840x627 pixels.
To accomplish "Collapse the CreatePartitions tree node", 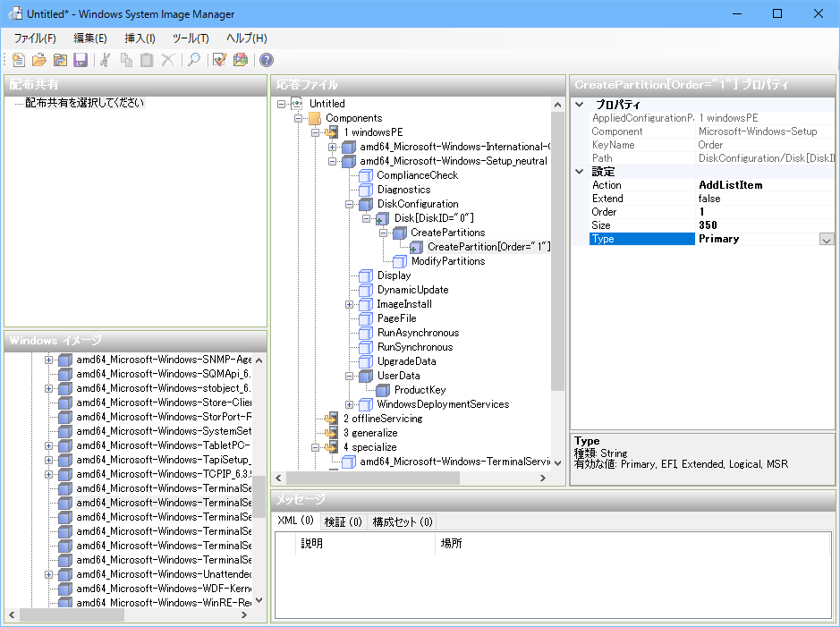I will tap(384, 233).
